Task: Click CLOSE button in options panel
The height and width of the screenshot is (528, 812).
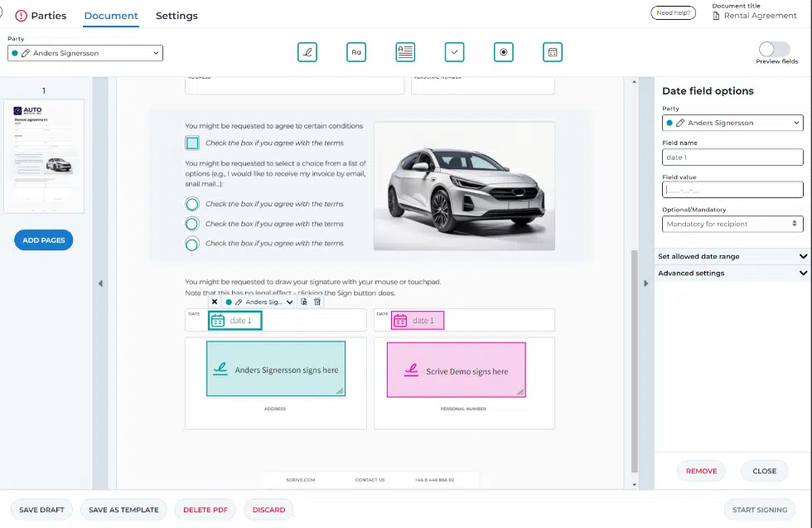Action: [764, 471]
